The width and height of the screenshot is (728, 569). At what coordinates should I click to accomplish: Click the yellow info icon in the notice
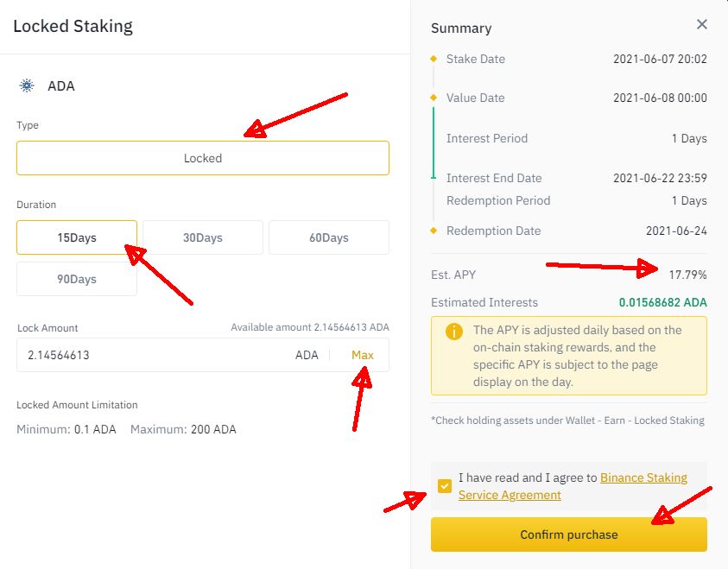coord(453,332)
